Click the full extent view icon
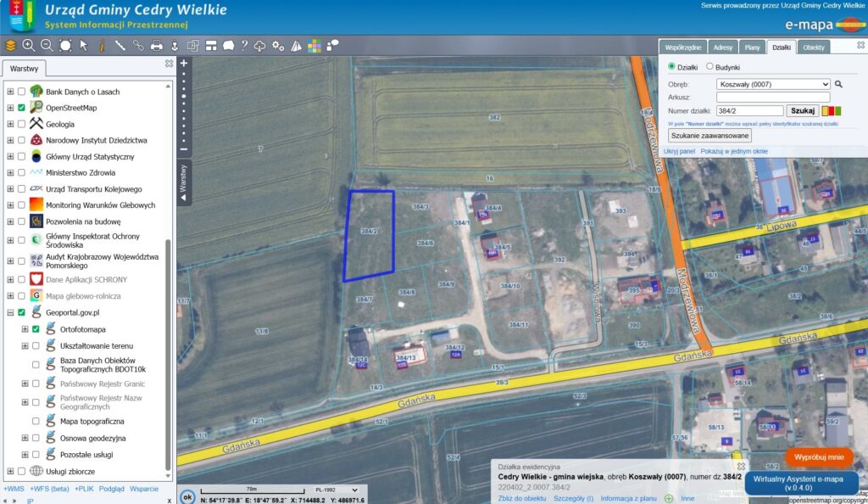The image size is (868, 504). click(65, 46)
